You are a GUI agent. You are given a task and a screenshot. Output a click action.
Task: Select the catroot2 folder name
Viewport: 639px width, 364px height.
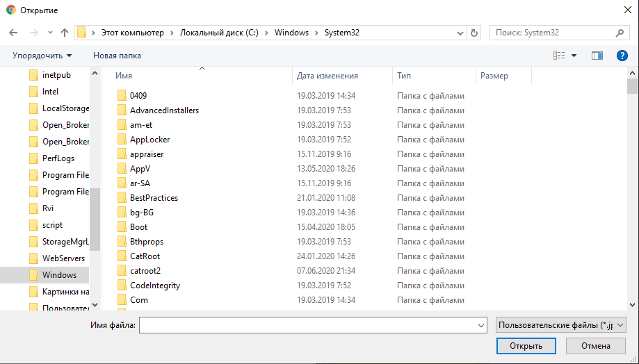145,271
